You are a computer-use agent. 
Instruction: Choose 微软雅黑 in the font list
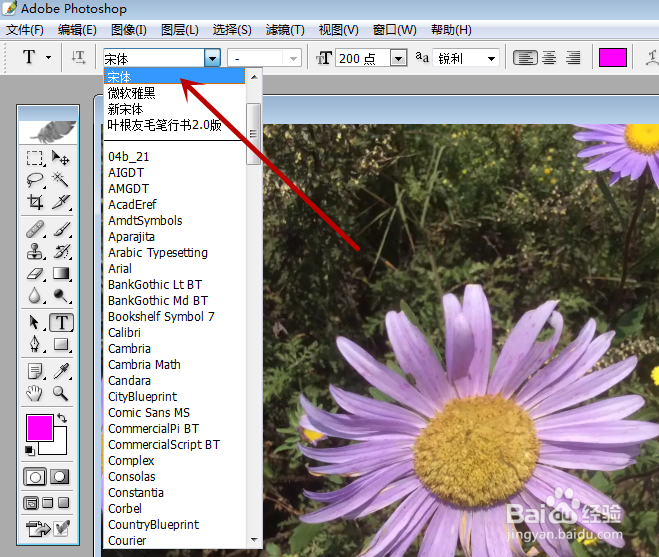(174, 93)
